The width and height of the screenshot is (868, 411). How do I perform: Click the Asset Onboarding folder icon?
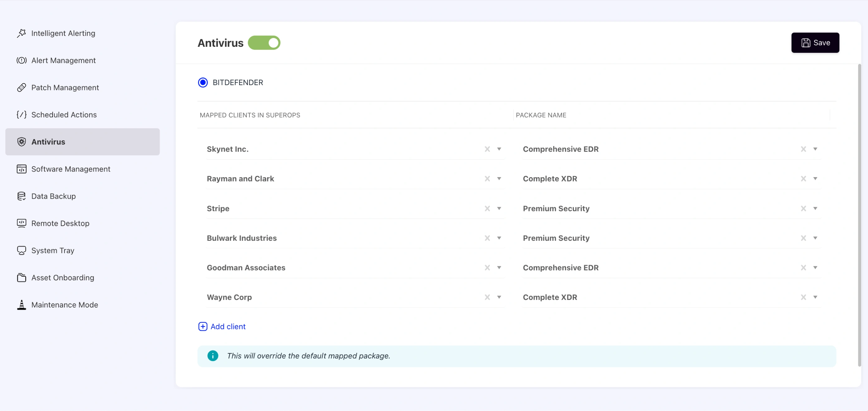coord(22,278)
